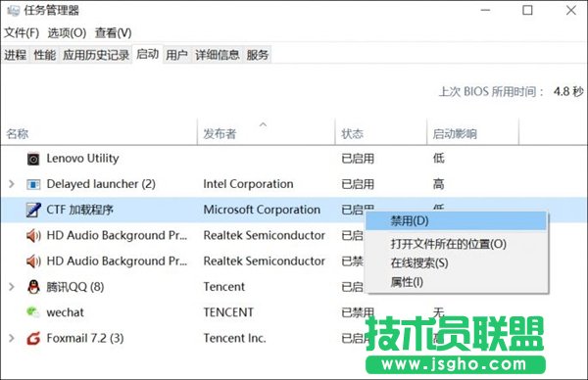The height and width of the screenshot is (380, 588).
Task: Select the Foxmail 7.2 (3) name text
Action: (85, 339)
